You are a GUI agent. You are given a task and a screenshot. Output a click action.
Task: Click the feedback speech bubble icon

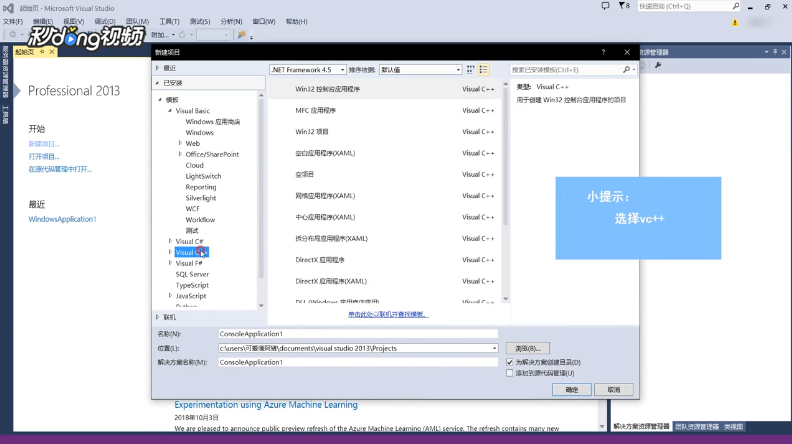[x=605, y=6]
